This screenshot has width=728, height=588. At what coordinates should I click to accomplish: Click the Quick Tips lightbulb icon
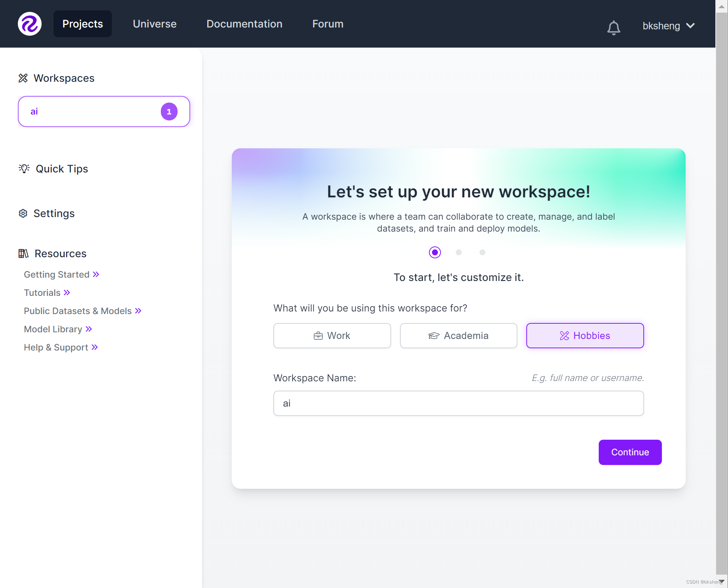click(23, 169)
